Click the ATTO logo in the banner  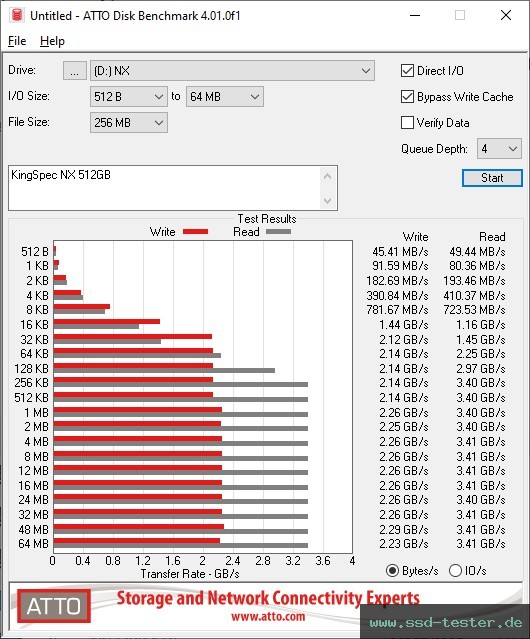(x=54, y=606)
